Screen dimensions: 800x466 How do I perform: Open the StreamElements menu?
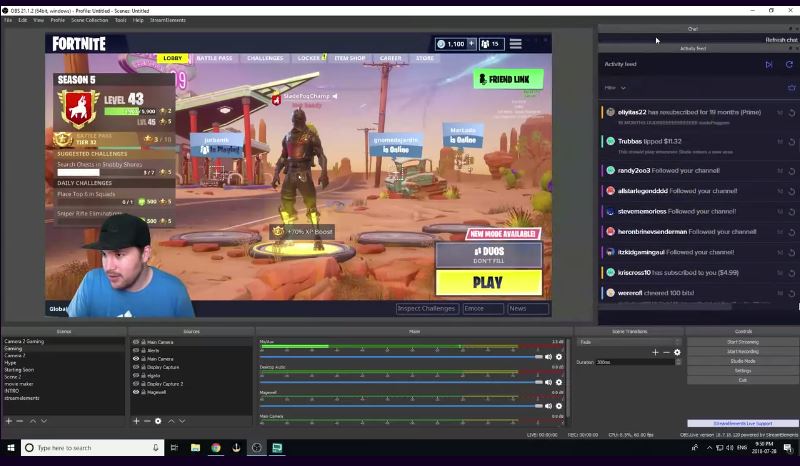(168, 20)
